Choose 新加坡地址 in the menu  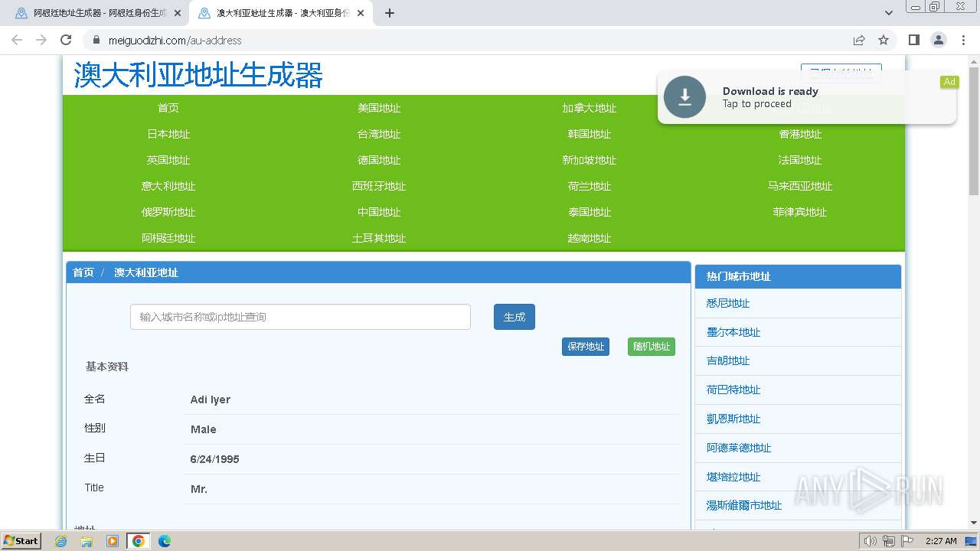tap(590, 160)
